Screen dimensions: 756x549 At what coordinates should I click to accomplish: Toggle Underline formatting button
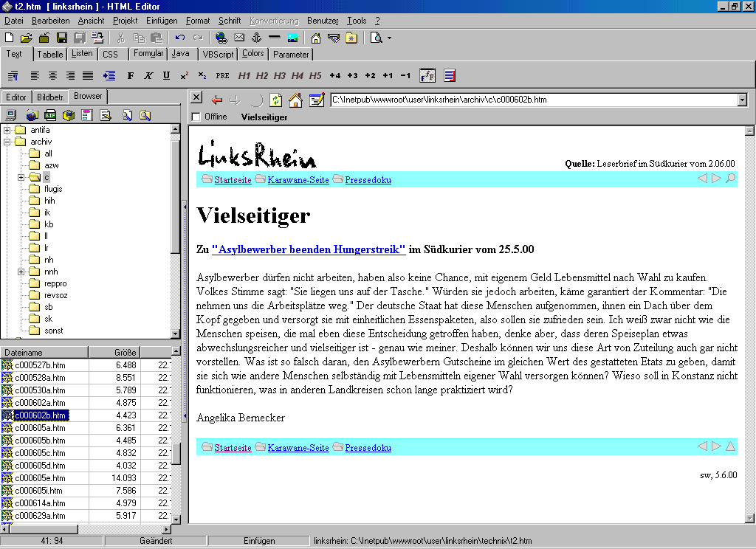pyautogui.click(x=166, y=75)
